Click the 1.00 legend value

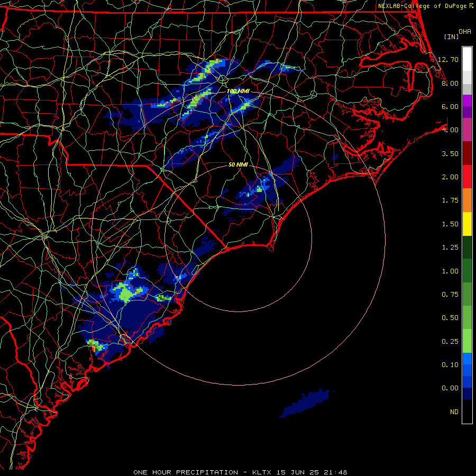coord(450,271)
